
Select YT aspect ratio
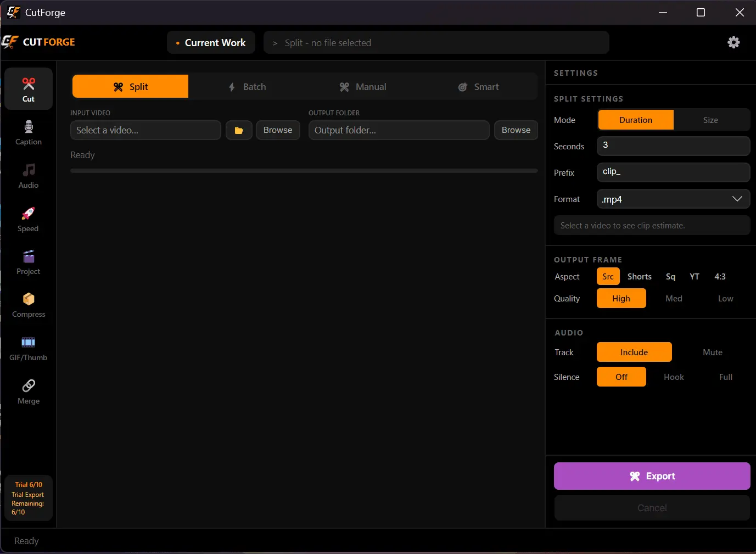pyautogui.click(x=695, y=276)
